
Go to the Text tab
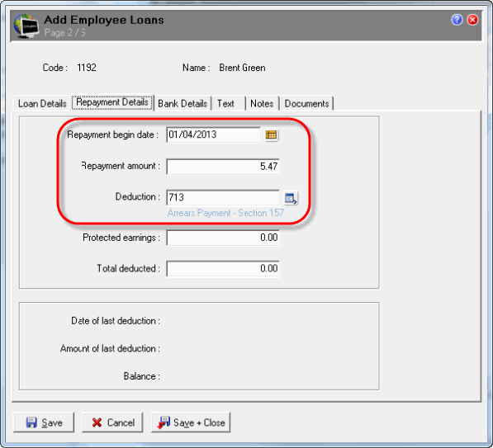coord(225,103)
